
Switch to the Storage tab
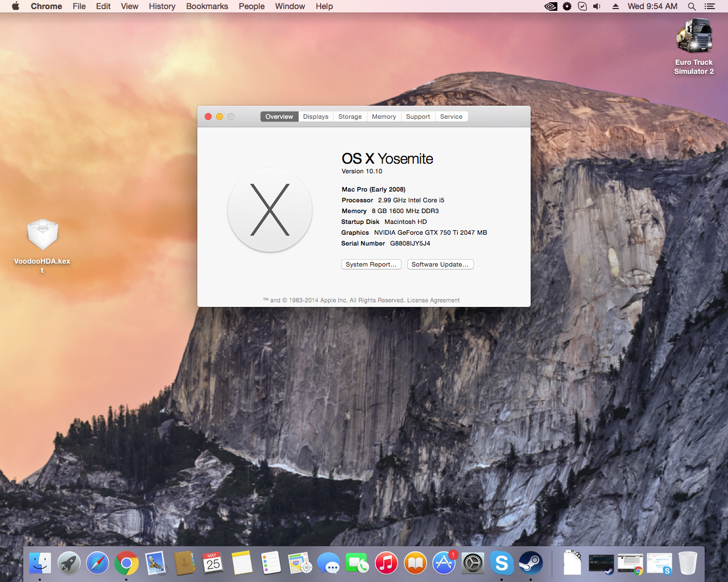click(x=350, y=117)
